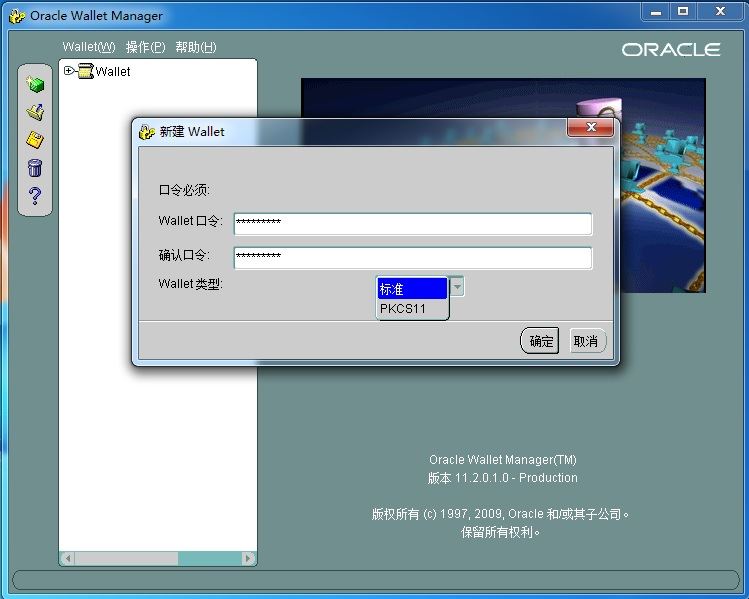Open the 帮助(H) menu
Viewport: 749px width, 599px height.
pyautogui.click(x=196, y=47)
